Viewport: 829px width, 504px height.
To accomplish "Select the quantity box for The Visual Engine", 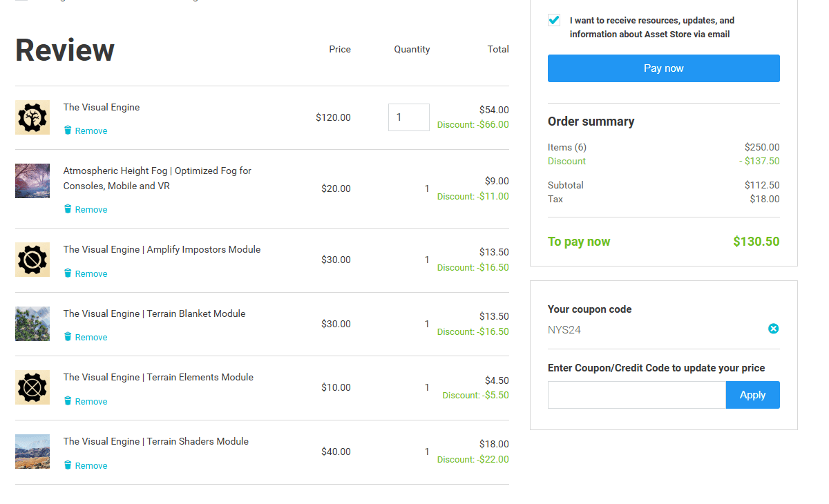I will pos(409,117).
